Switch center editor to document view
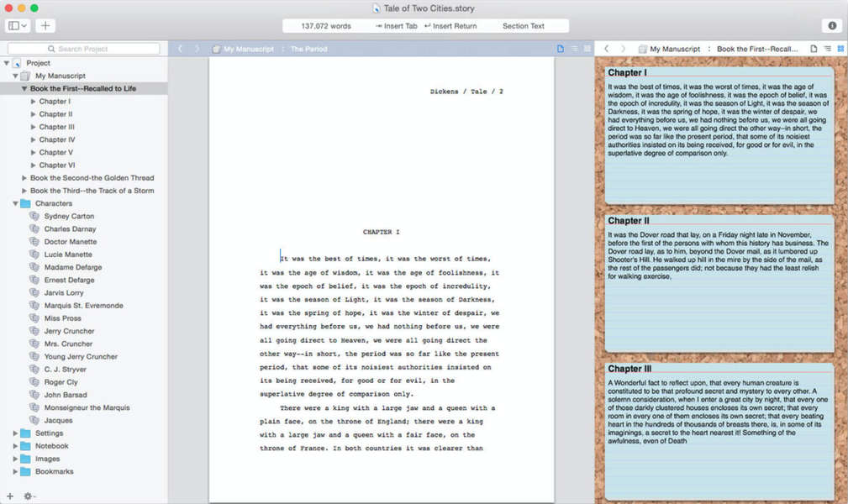The height and width of the screenshot is (504, 848). [561, 49]
